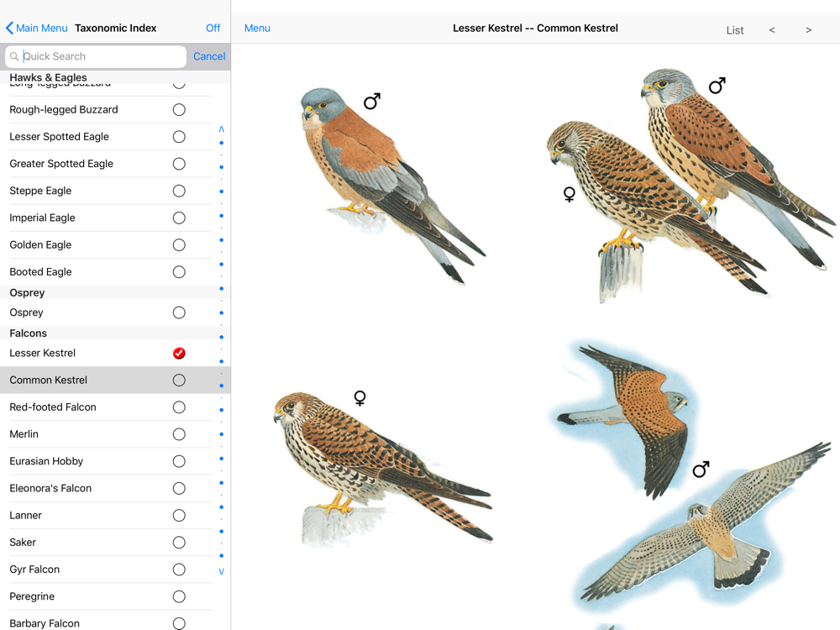
Task: Tick the Greater Spotted Eagle circle
Action: coord(179,164)
